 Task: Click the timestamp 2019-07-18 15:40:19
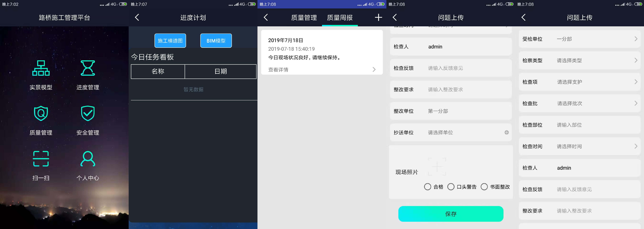click(x=291, y=49)
